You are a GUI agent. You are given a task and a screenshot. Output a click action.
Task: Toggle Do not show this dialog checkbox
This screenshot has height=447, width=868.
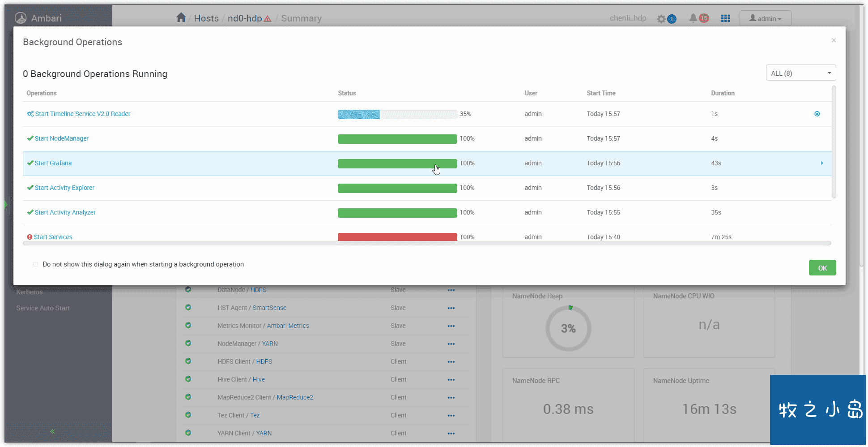click(35, 264)
